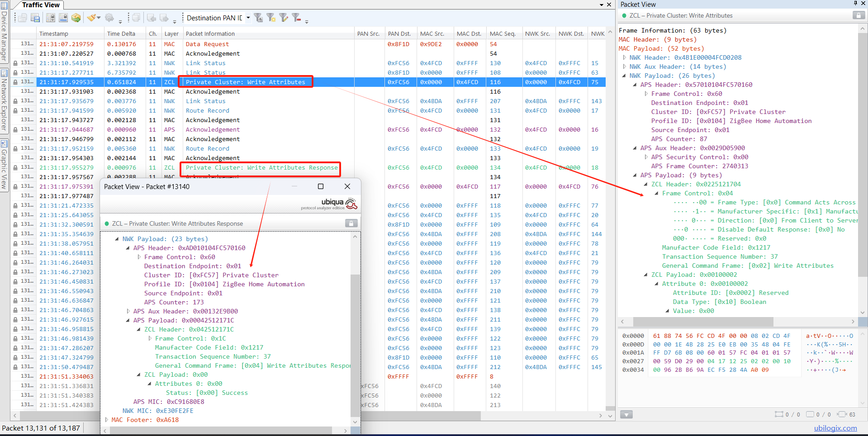The height and width of the screenshot is (436, 868).
Task: Click the copy packets toolbar icon
Action: (x=136, y=18)
